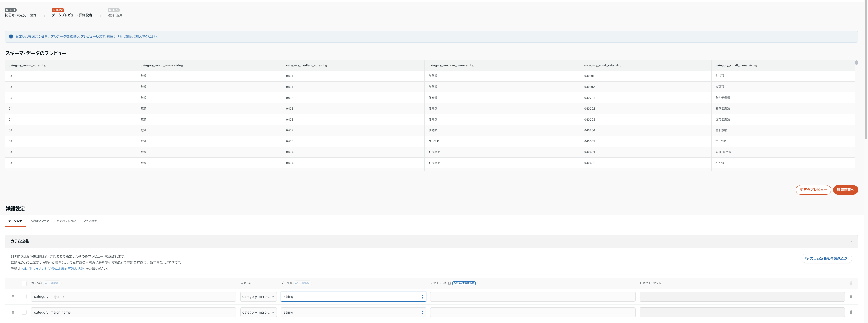868x323 pixels.
Task: Click drag handle of category_major_name row
Action: click(x=13, y=313)
